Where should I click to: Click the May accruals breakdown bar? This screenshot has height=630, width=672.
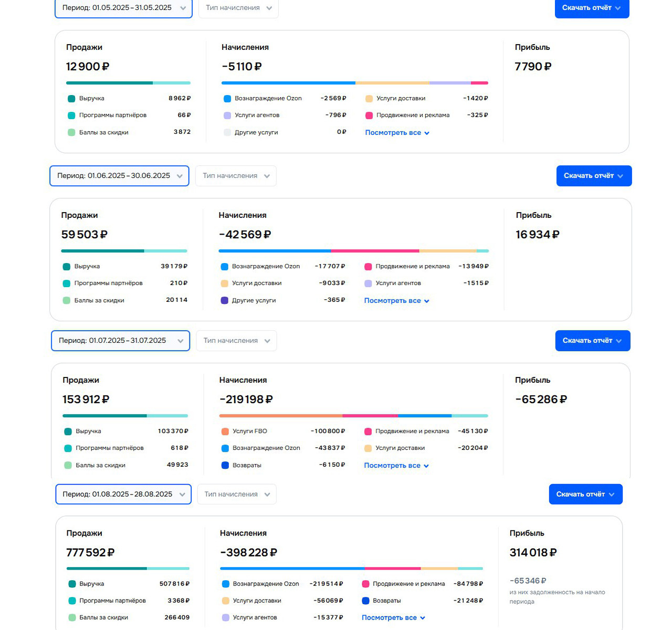354,83
